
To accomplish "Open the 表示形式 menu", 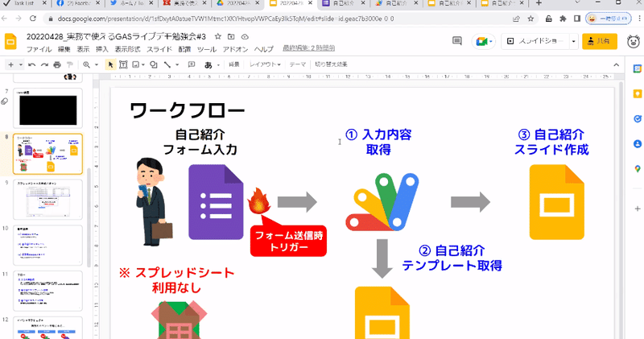I will (127, 49).
